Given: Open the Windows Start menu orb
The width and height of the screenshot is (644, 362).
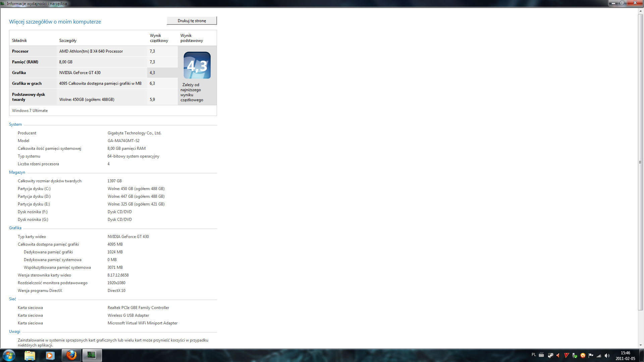Looking at the screenshot, I should (x=9, y=355).
